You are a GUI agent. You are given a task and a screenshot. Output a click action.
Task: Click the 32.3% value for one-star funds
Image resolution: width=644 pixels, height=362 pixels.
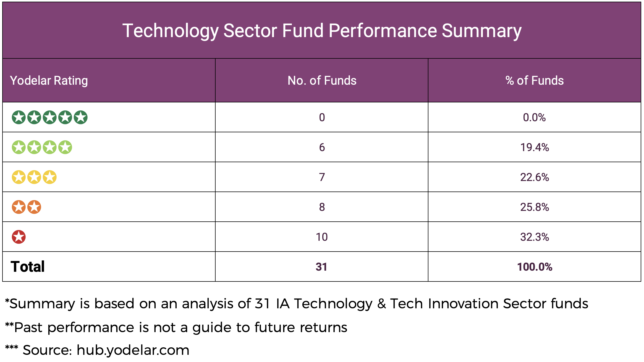(x=535, y=237)
